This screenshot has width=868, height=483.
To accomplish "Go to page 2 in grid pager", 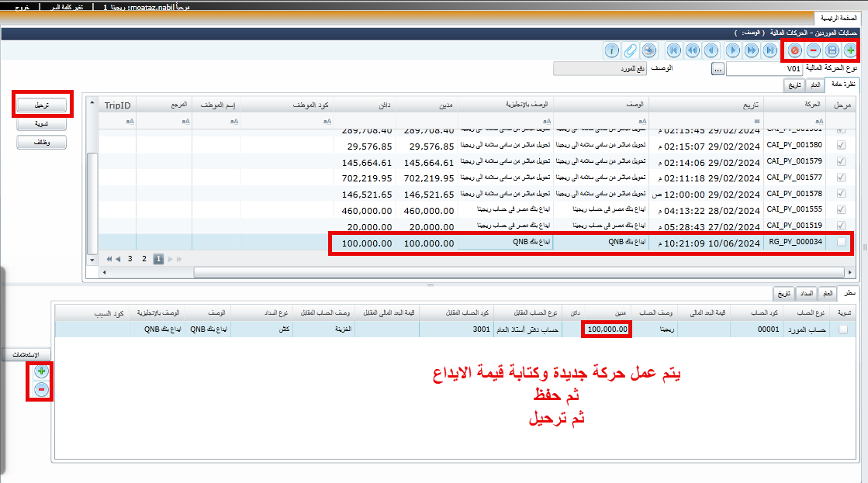I will click(x=144, y=259).
